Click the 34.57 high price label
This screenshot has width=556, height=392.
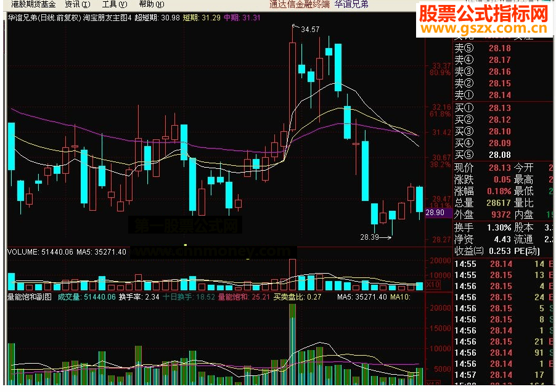click(x=310, y=30)
